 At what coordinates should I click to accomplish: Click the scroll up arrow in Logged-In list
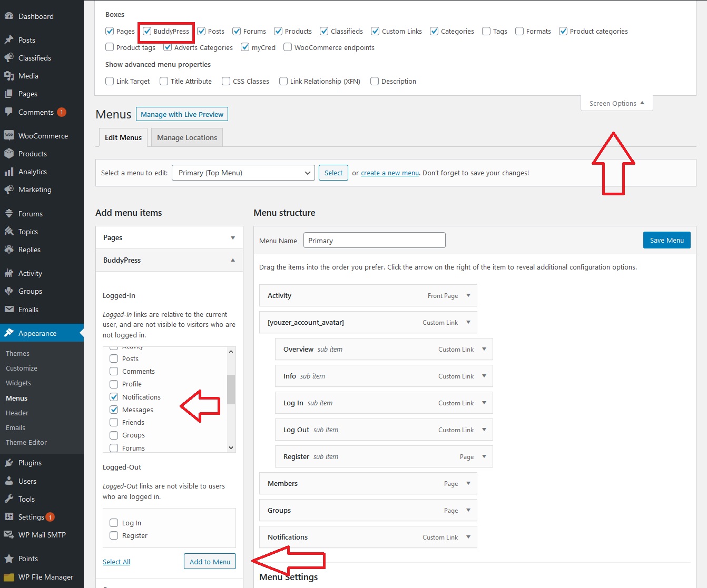click(x=231, y=351)
